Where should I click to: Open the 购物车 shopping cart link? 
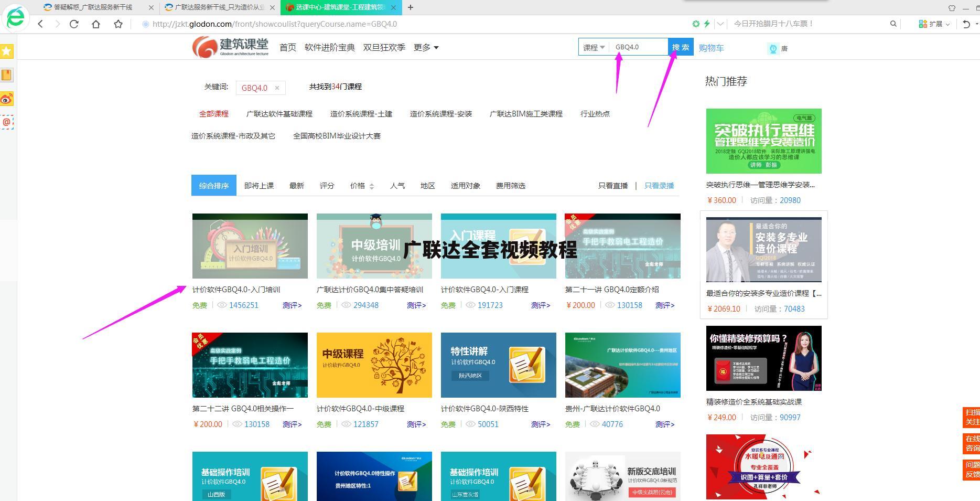(x=712, y=48)
